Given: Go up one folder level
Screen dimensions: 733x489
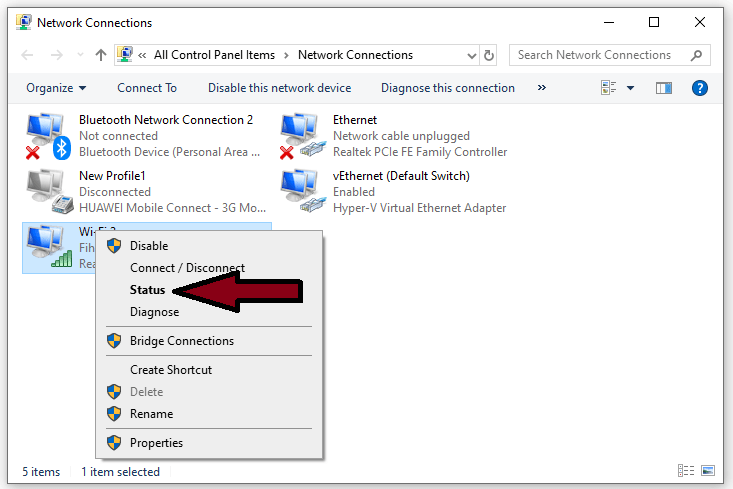Looking at the screenshot, I should [x=101, y=55].
